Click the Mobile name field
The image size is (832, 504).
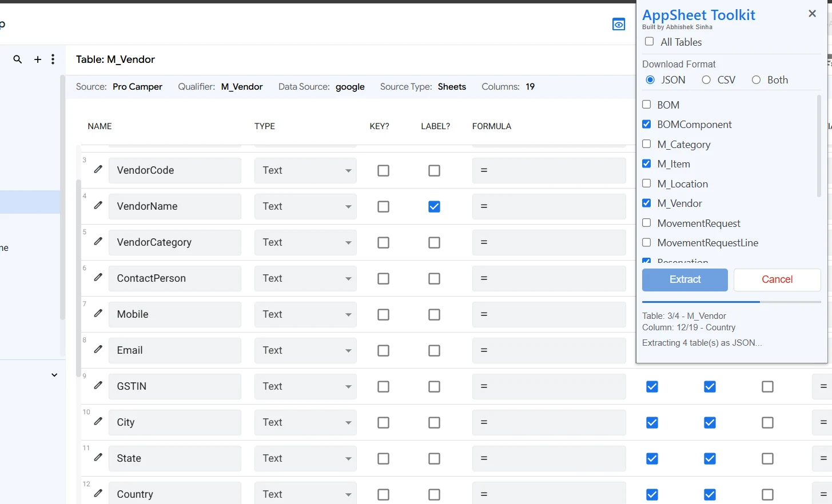175,314
